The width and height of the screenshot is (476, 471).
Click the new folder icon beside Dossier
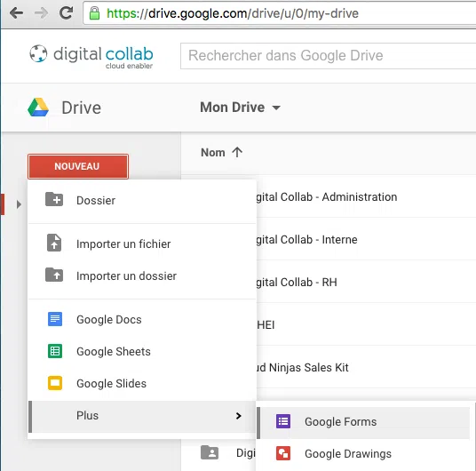pyautogui.click(x=54, y=200)
